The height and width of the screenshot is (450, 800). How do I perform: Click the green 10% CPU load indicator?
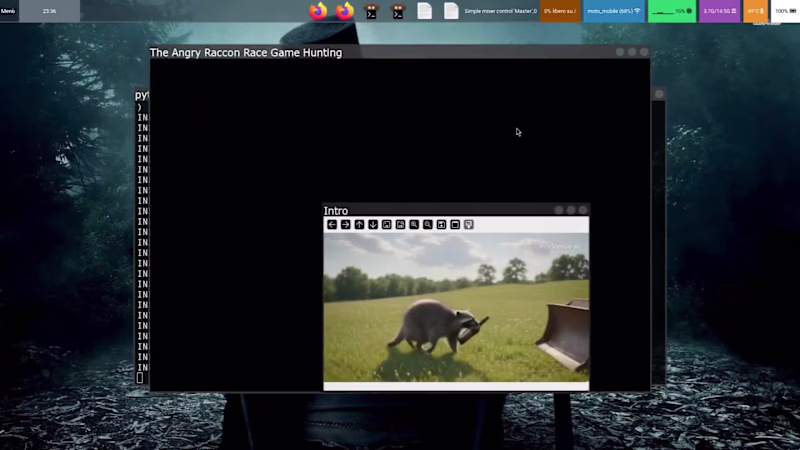click(x=672, y=11)
